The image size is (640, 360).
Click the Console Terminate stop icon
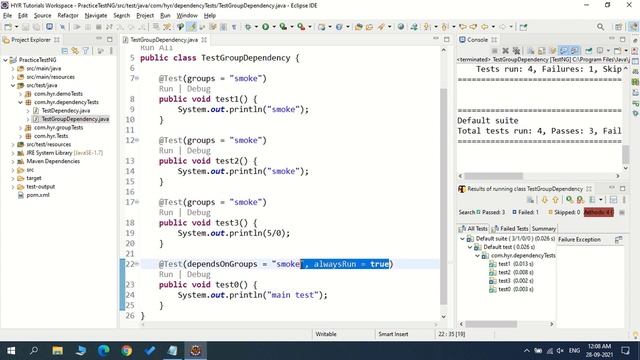(x=495, y=51)
